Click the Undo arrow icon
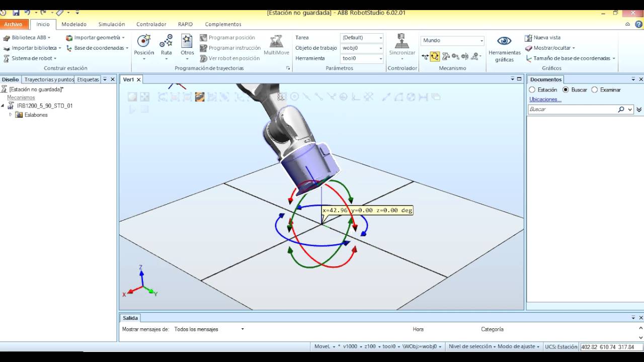The image size is (644, 362). (27, 12)
